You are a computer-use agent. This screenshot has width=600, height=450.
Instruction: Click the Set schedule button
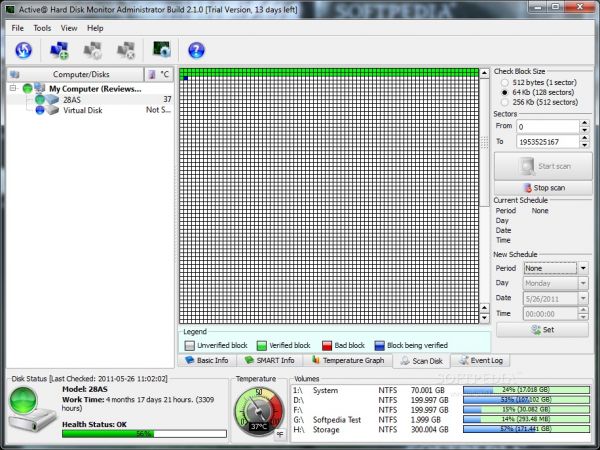point(543,329)
